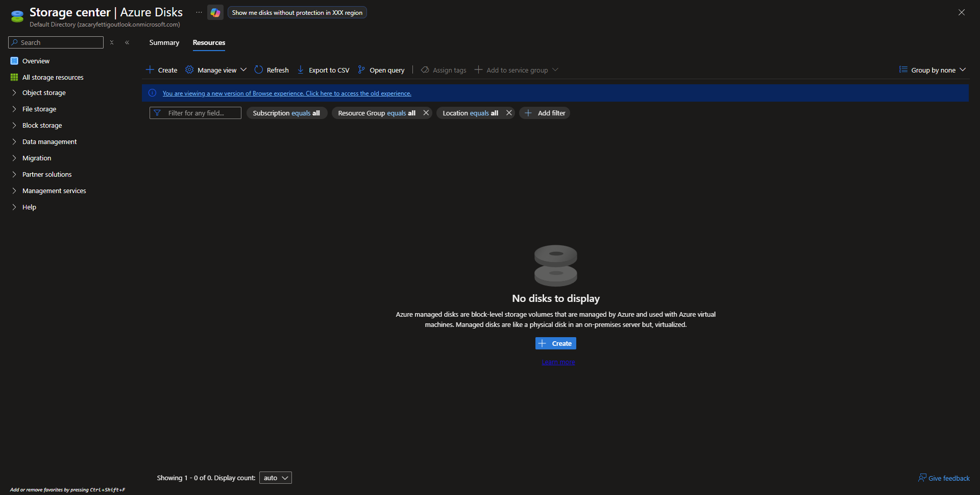The width and height of the screenshot is (980, 495).
Task: Remove the Resource Group filter
Action: (x=426, y=113)
